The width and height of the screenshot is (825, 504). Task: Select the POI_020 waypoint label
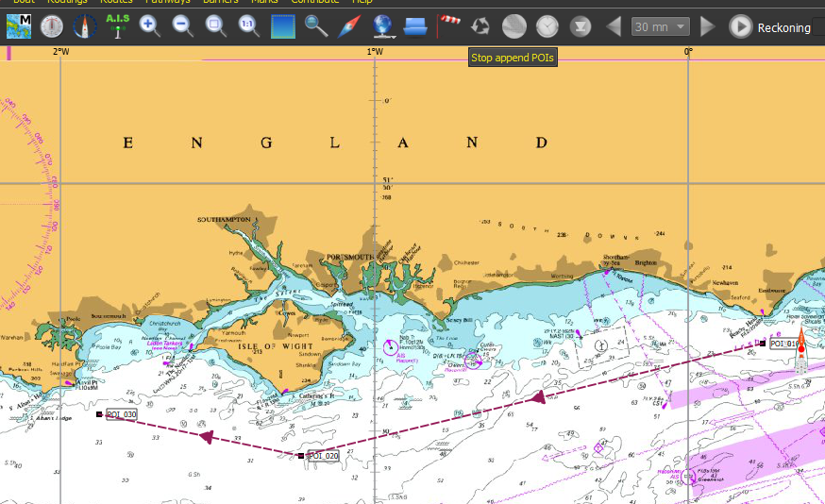coord(323,456)
